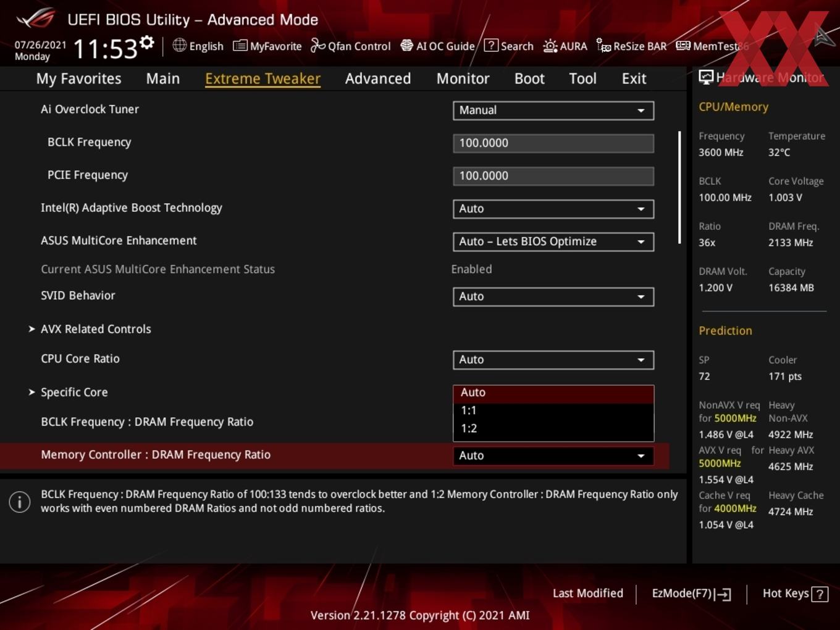The height and width of the screenshot is (630, 840).
Task: Launch MemTest86 icon
Action: click(x=683, y=46)
